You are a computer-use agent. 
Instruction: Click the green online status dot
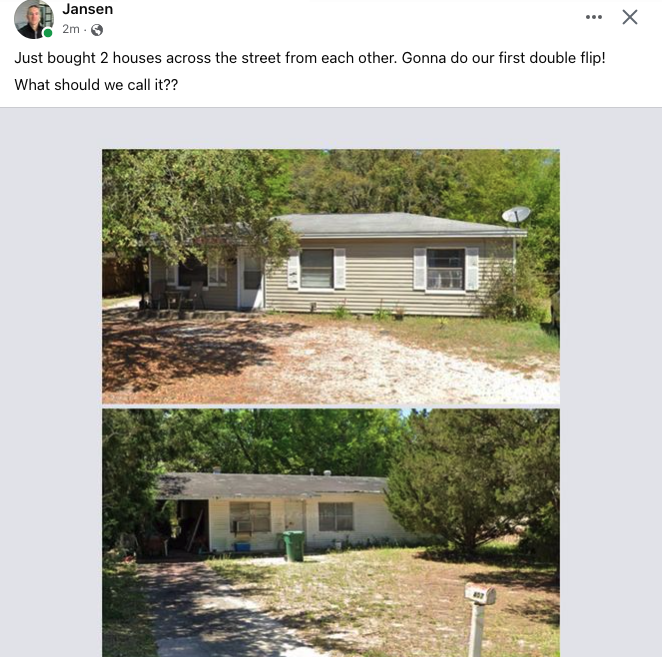(x=48, y=33)
